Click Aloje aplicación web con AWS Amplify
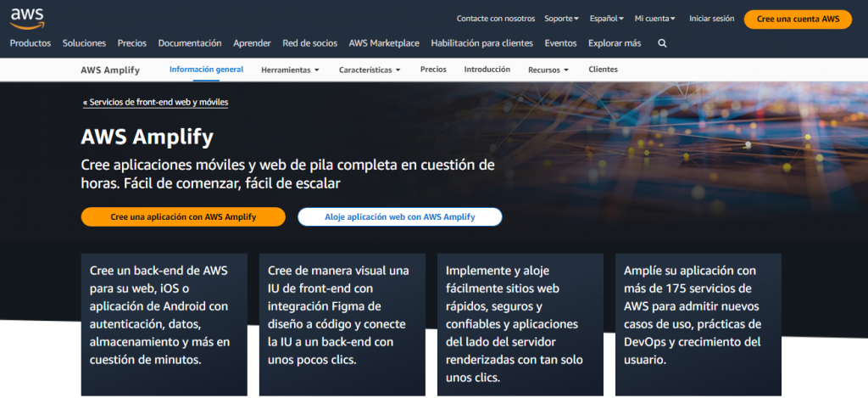The image size is (868, 398). pyautogui.click(x=399, y=216)
